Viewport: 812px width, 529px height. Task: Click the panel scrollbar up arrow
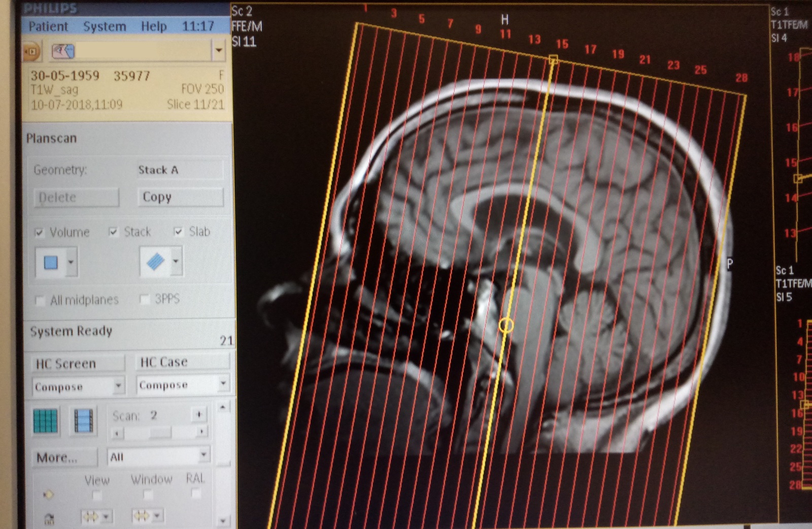pos(223,407)
